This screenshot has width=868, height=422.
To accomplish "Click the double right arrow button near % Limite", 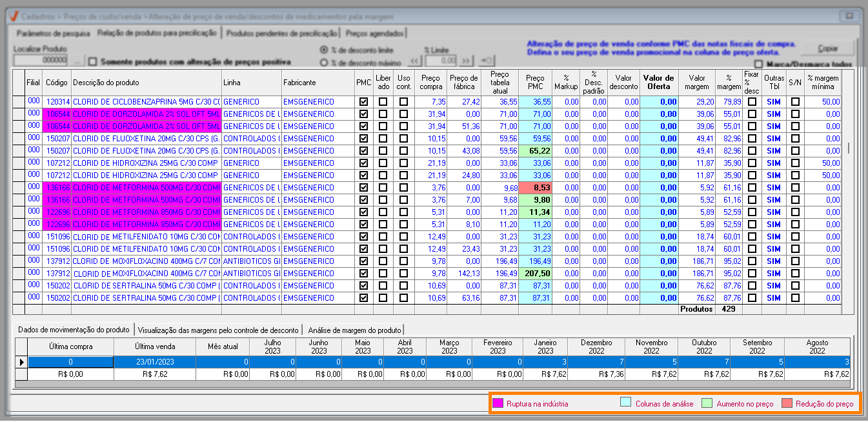I will click(466, 61).
